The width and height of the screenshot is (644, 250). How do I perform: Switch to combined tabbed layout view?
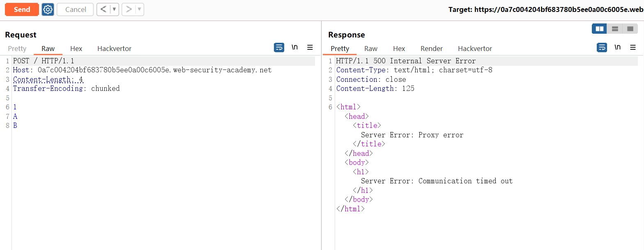[630, 29]
